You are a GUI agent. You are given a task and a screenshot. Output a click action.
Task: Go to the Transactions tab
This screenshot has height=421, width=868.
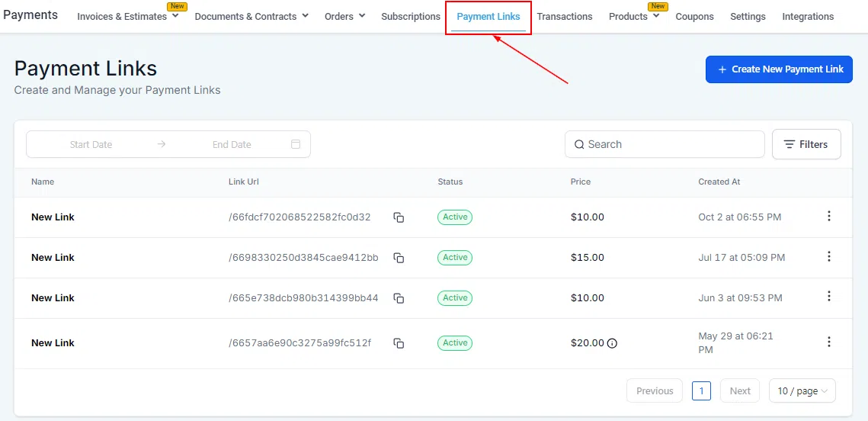click(x=565, y=17)
